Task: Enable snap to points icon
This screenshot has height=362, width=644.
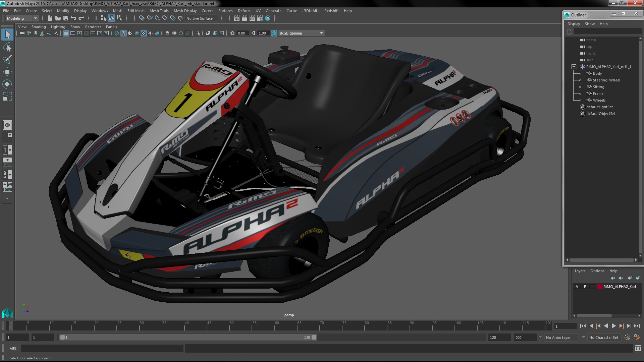Action: 157,18
